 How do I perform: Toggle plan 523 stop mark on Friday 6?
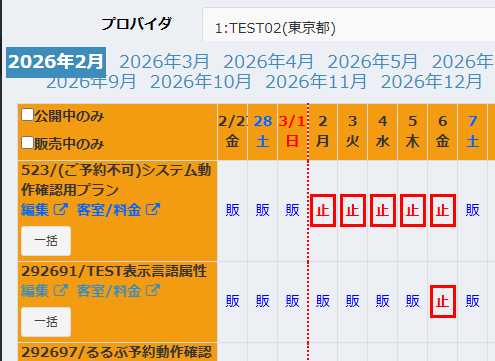point(443,211)
